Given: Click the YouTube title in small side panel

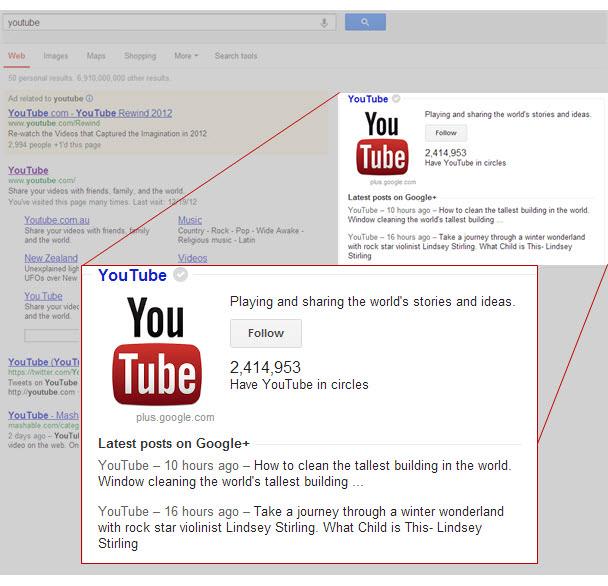Looking at the screenshot, I should click(x=368, y=99).
